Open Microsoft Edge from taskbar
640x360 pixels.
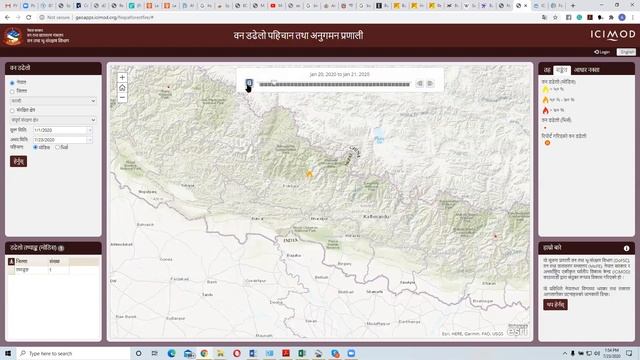pyautogui.click(x=171, y=353)
